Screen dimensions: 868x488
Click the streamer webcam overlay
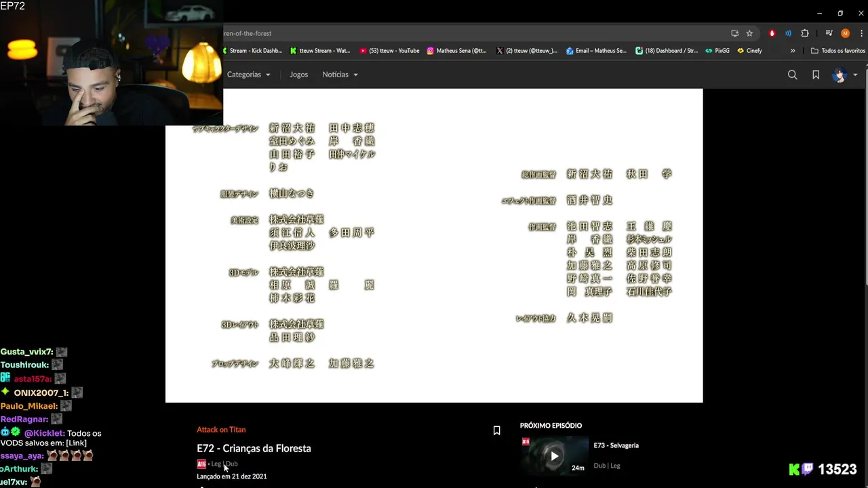coord(111,63)
